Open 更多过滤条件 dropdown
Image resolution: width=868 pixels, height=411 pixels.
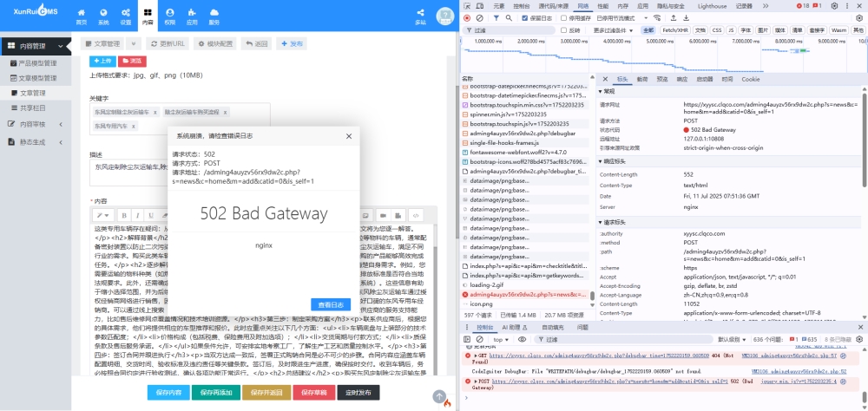[614, 30]
